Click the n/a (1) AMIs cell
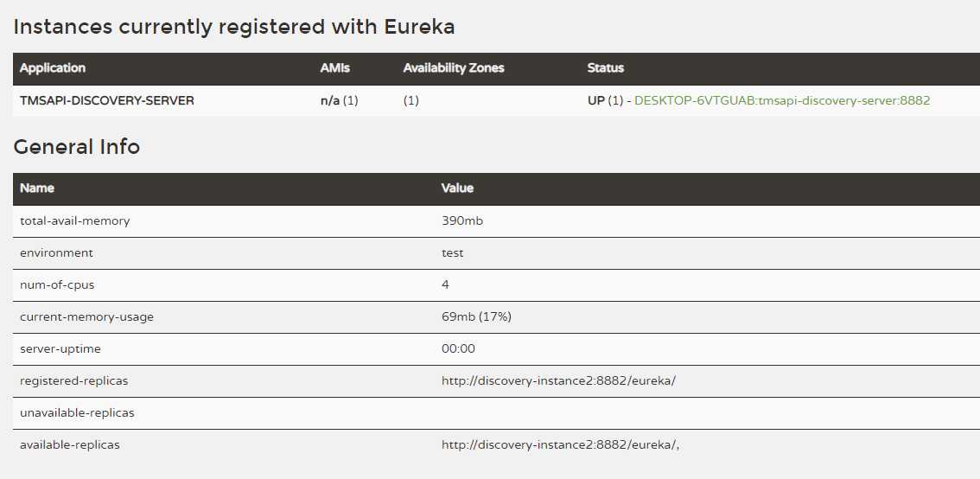This screenshot has height=479, width=980. pos(339,100)
